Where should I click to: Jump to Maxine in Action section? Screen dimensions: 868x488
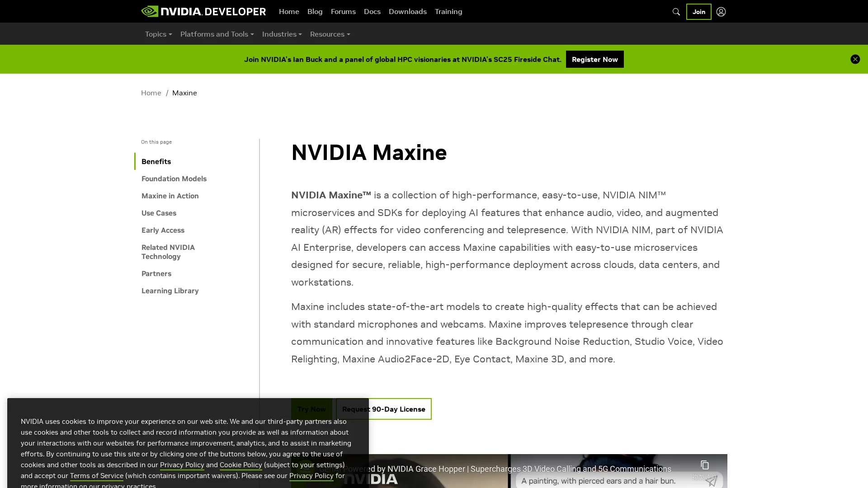(170, 196)
